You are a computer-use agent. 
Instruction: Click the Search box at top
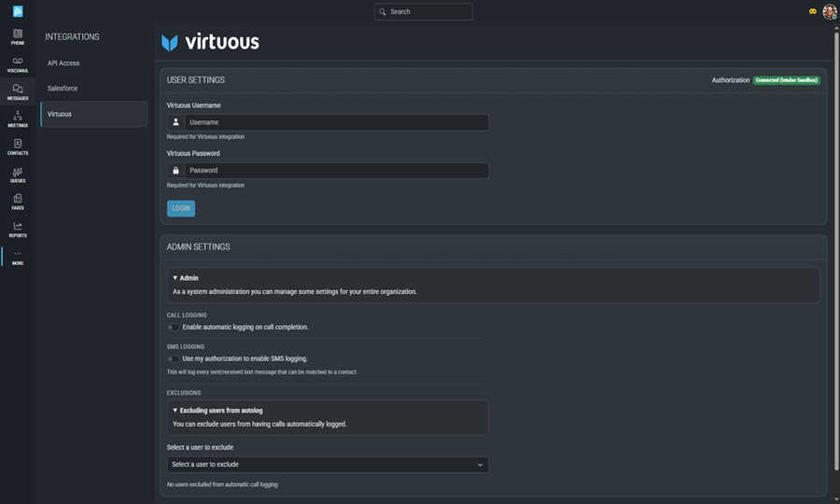424,12
